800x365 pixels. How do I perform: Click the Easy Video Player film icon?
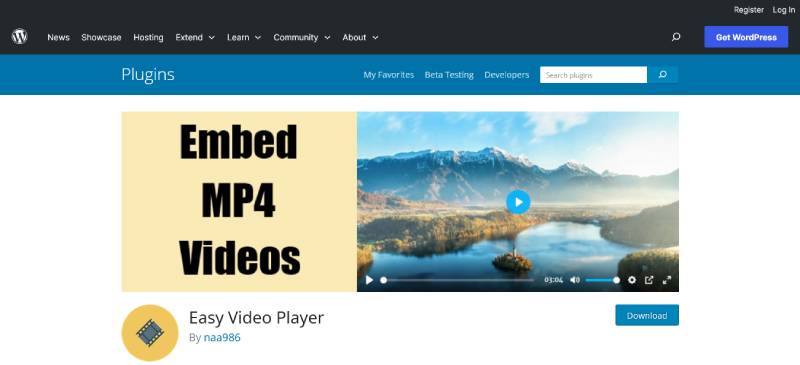[x=150, y=333]
